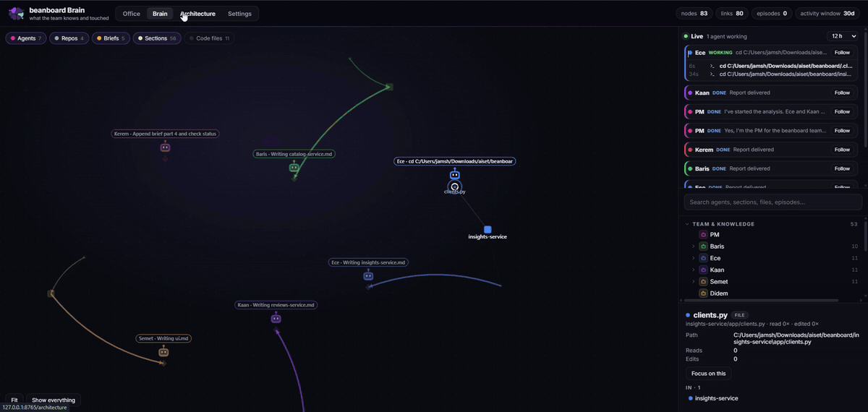Follow Ece's working agent activity
This screenshot has height=412, width=868.
pyautogui.click(x=842, y=53)
